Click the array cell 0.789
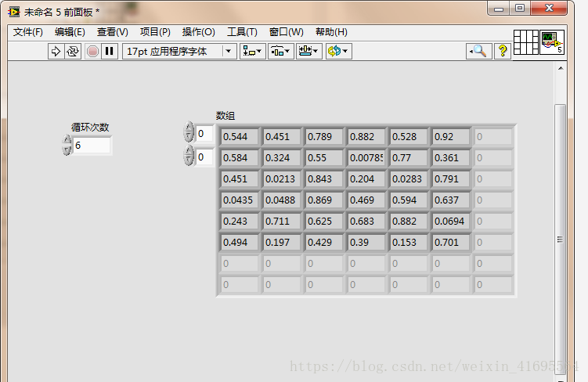 tap(324, 137)
